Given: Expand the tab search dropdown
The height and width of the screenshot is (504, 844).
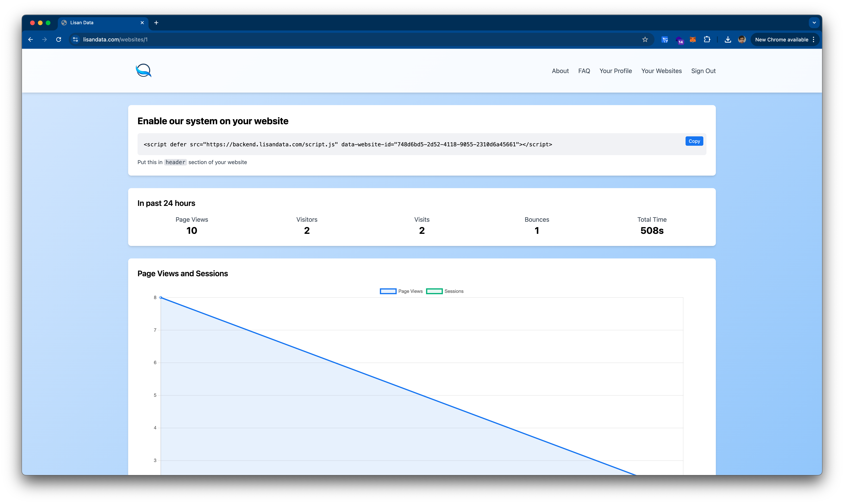Looking at the screenshot, I should coord(814,23).
